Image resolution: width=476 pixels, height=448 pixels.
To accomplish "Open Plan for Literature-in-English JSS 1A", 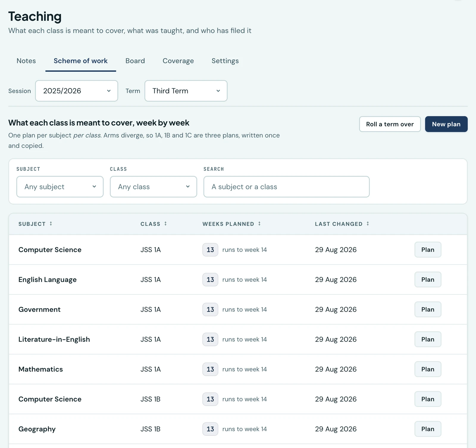I will [428, 339].
